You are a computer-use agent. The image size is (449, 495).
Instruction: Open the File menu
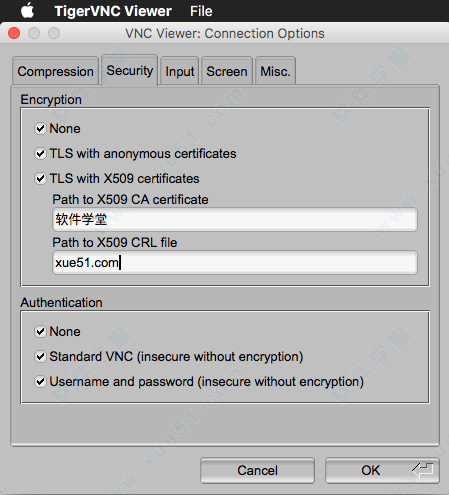(201, 11)
